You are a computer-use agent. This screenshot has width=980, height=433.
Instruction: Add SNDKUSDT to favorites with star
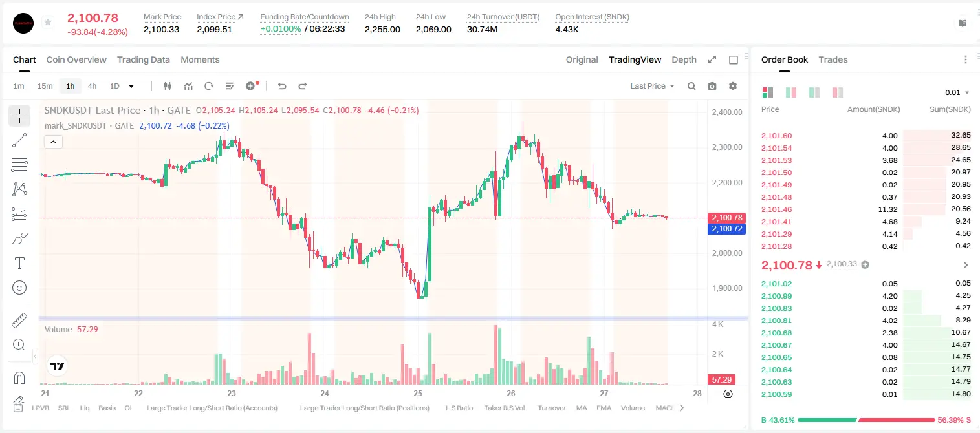coord(48,23)
